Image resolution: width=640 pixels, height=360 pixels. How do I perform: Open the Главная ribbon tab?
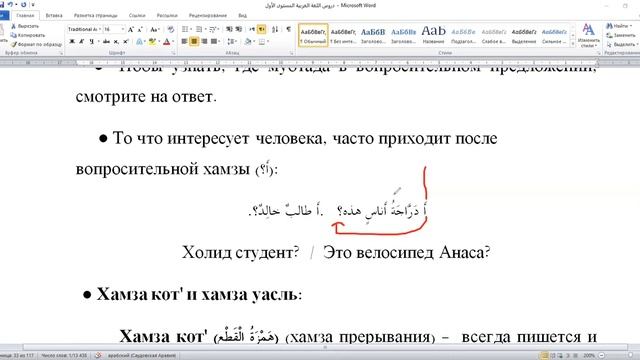point(25,15)
